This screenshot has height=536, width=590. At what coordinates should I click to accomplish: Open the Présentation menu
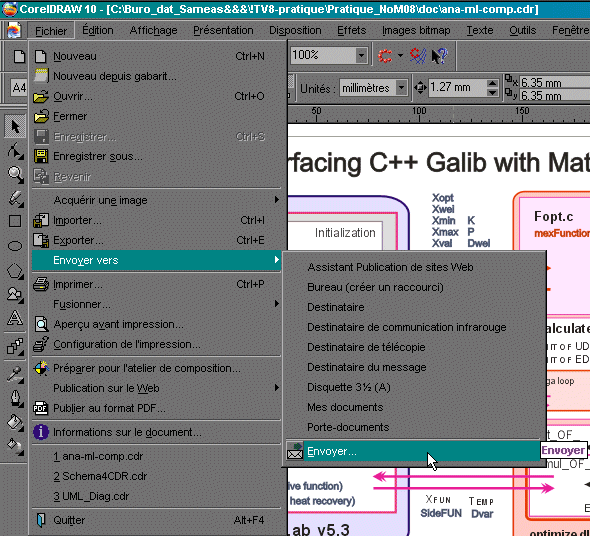click(x=223, y=30)
